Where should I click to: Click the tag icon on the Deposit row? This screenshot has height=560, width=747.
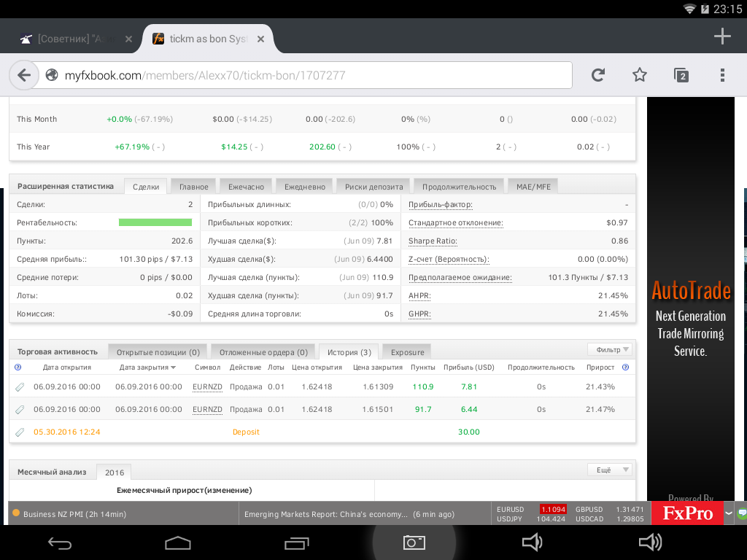coord(20,432)
